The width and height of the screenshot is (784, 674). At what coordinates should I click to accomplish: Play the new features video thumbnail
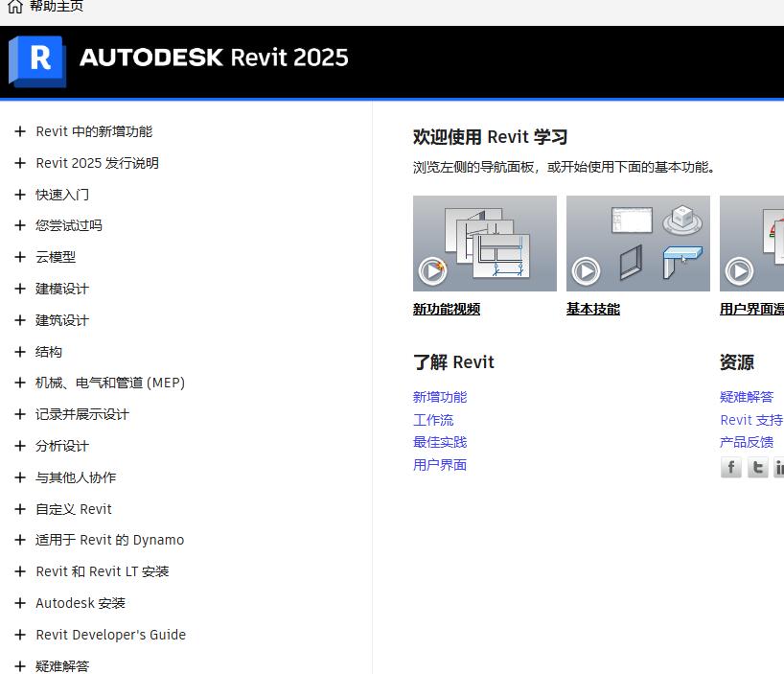(x=484, y=244)
